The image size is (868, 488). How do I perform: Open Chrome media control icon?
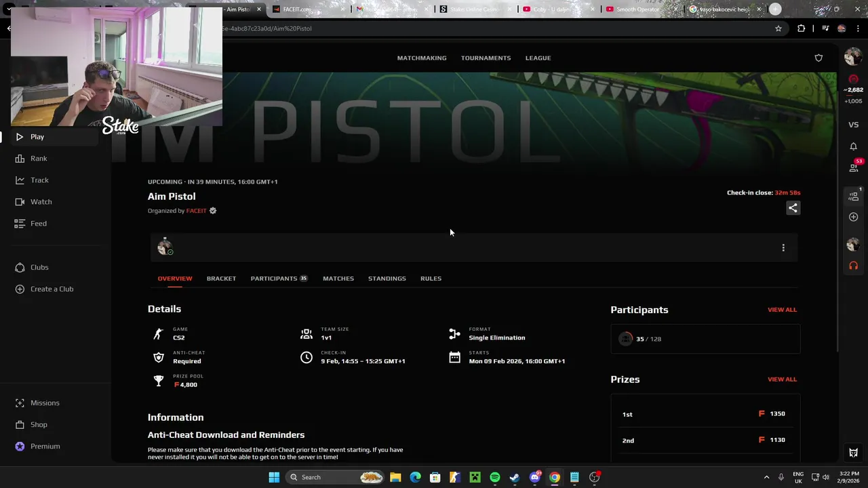pos(825,28)
